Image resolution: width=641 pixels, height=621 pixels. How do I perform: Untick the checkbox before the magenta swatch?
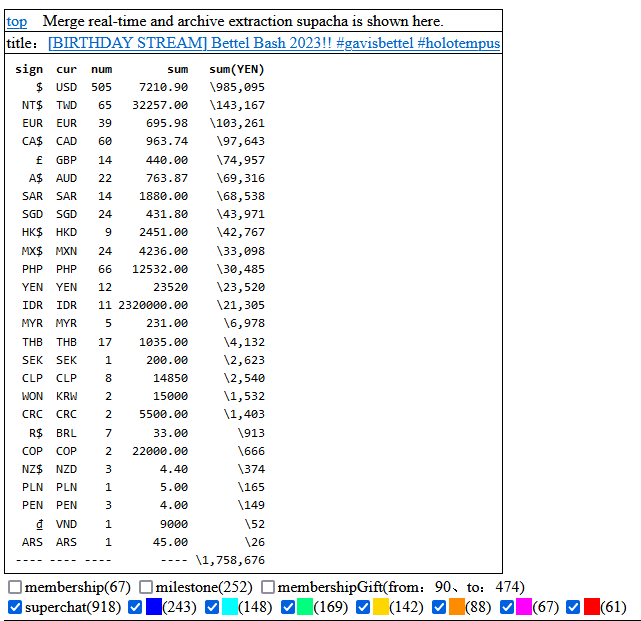point(507,607)
